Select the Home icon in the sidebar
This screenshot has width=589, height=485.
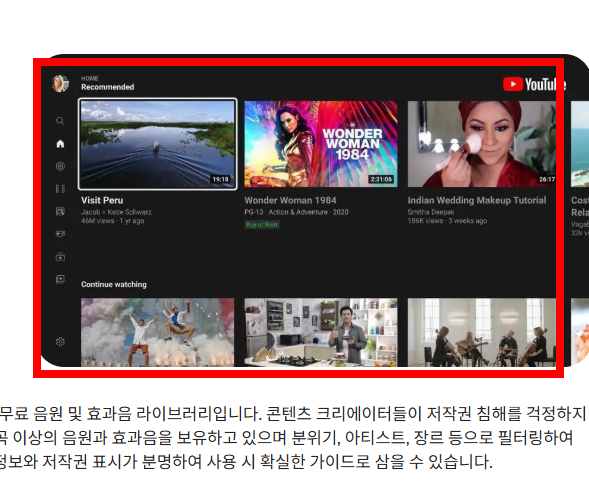click(x=60, y=144)
